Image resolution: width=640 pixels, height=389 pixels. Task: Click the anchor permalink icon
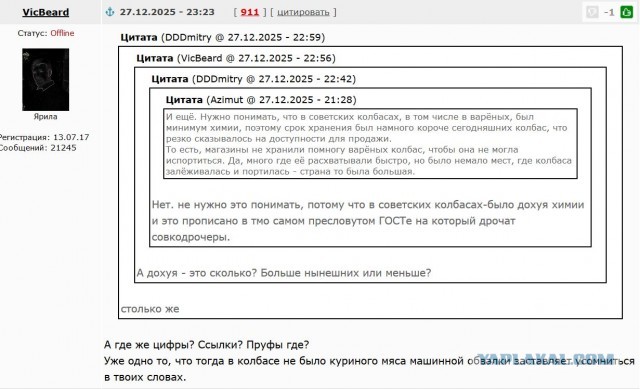[110, 12]
